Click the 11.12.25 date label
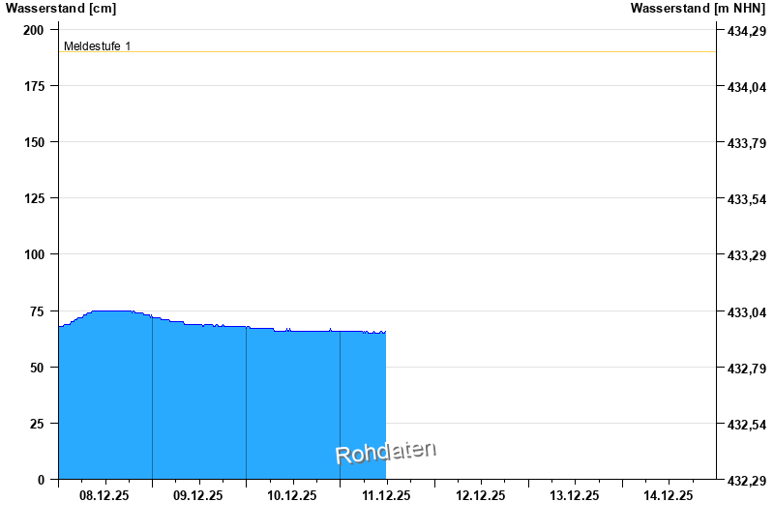Screen dimensions: 774x532 click(x=386, y=495)
